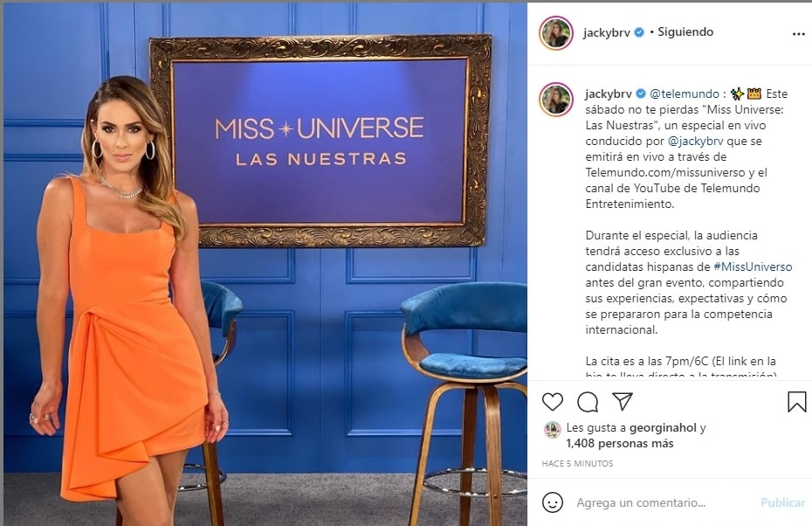The width and height of the screenshot is (812, 526).
Task: View the 1,408 personas más likes list
Action: click(x=619, y=444)
